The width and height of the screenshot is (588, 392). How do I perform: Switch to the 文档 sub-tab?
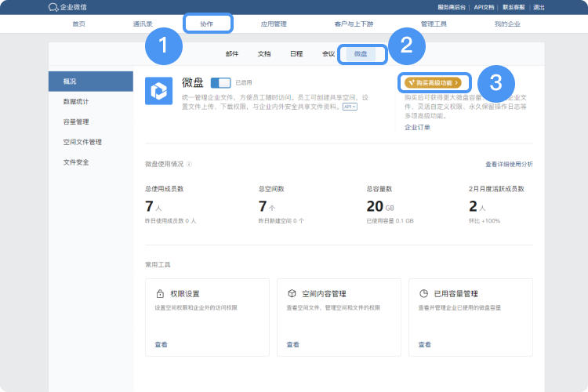click(264, 54)
